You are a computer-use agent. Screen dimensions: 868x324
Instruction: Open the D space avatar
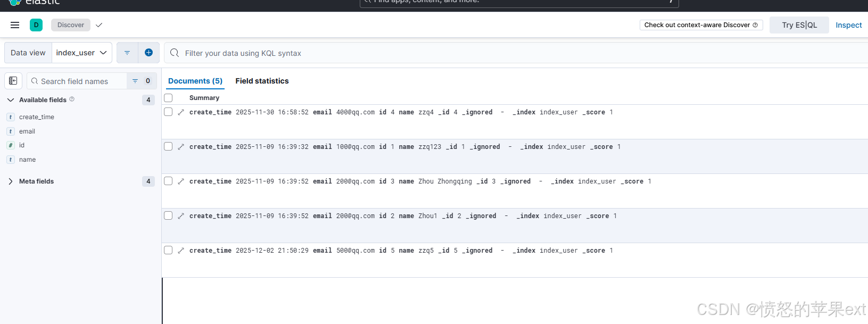36,25
